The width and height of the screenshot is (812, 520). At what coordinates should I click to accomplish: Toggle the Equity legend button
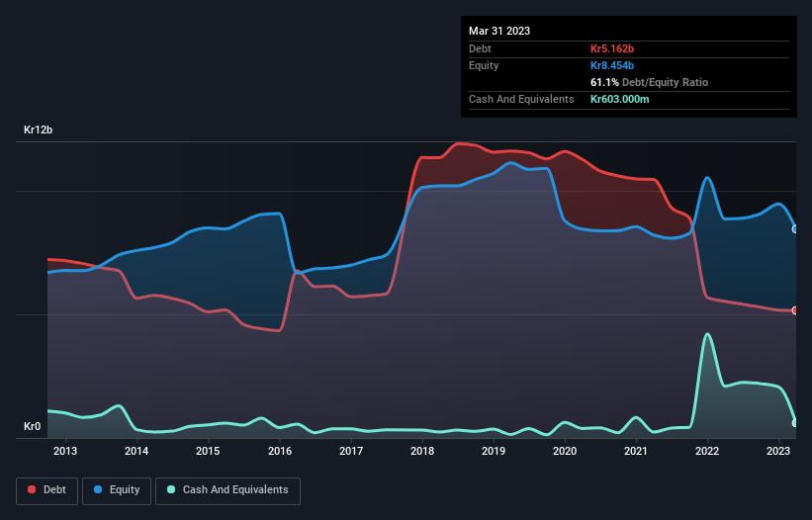pos(117,490)
